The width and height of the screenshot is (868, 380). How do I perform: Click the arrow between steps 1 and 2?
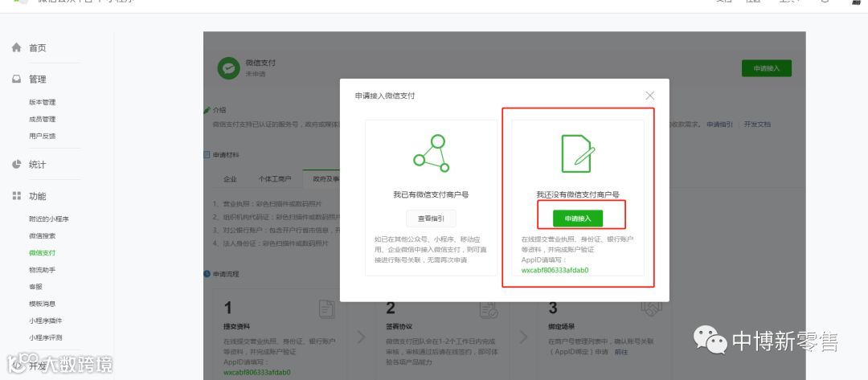click(x=361, y=337)
